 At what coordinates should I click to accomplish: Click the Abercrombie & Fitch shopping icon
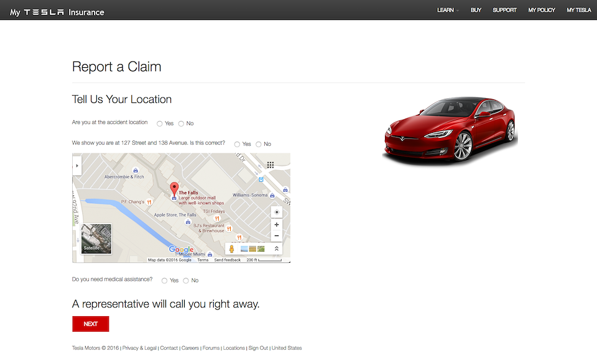click(135, 170)
